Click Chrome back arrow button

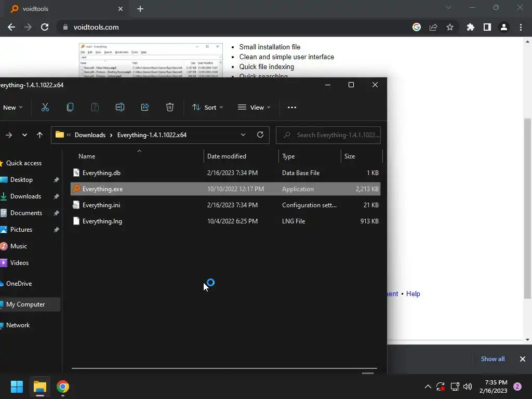coord(11,27)
